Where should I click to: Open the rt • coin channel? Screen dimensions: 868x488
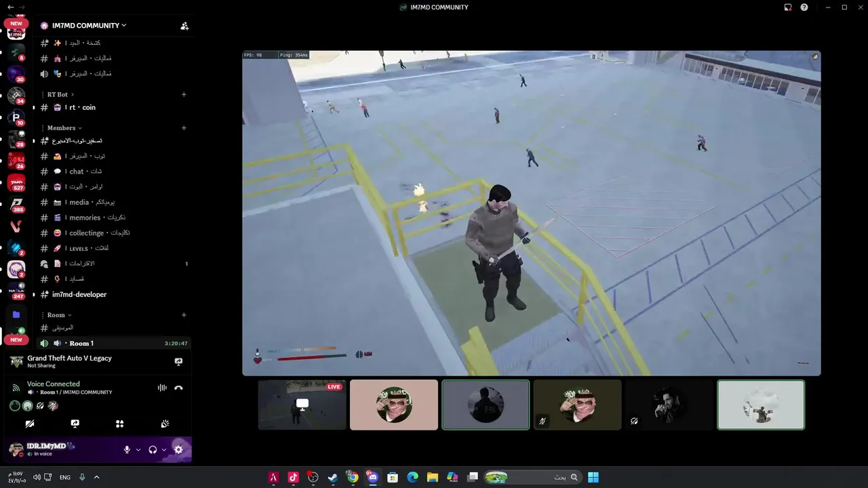pos(113,108)
